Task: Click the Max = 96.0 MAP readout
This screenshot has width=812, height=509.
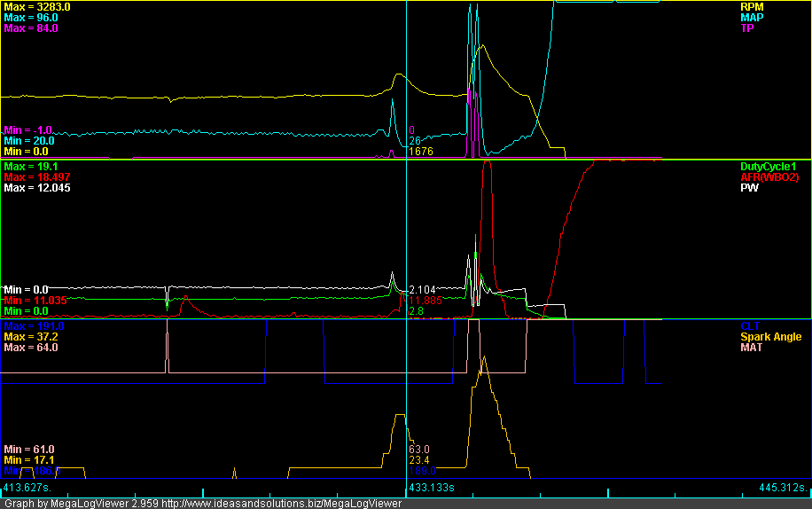Action: tap(31, 18)
